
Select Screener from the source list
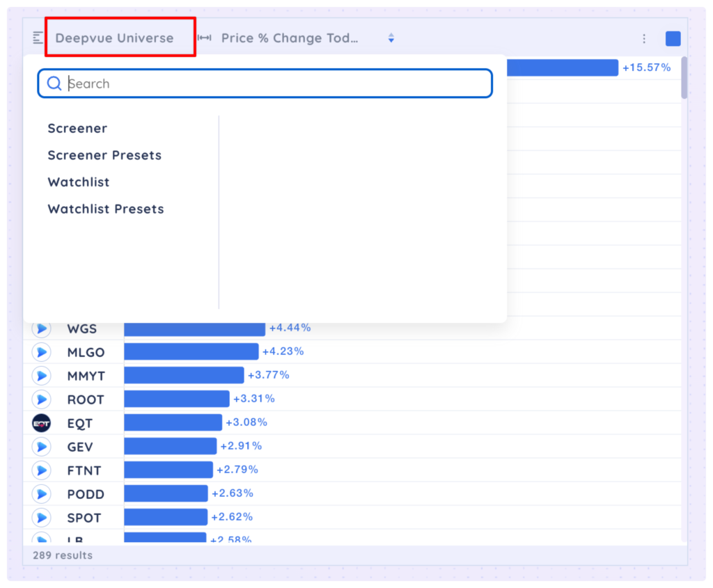[x=77, y=128]
